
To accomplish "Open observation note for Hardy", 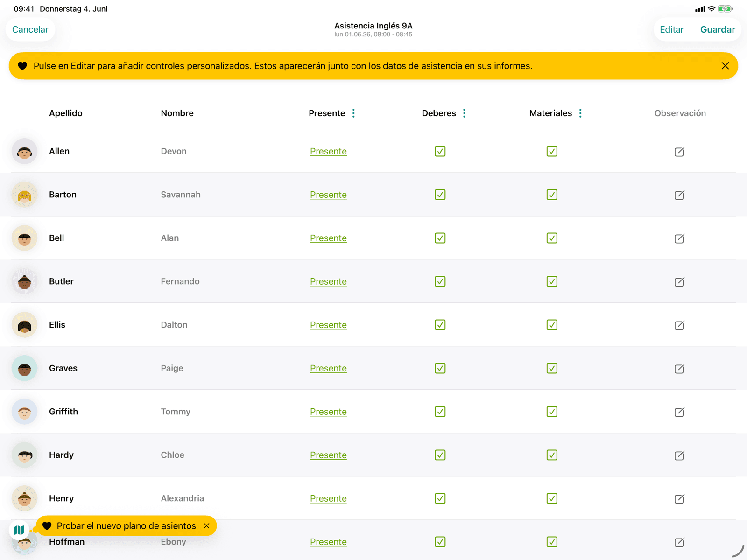I will tap(679, 455).
